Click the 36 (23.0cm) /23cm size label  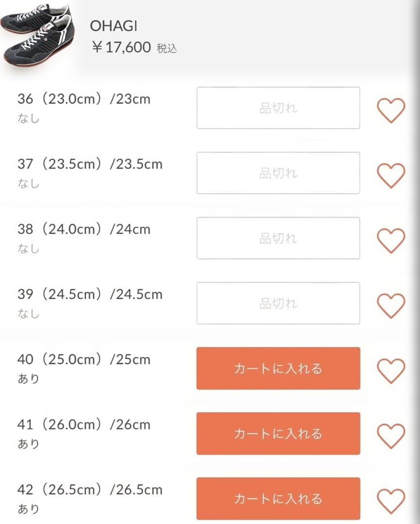point(84,99)
